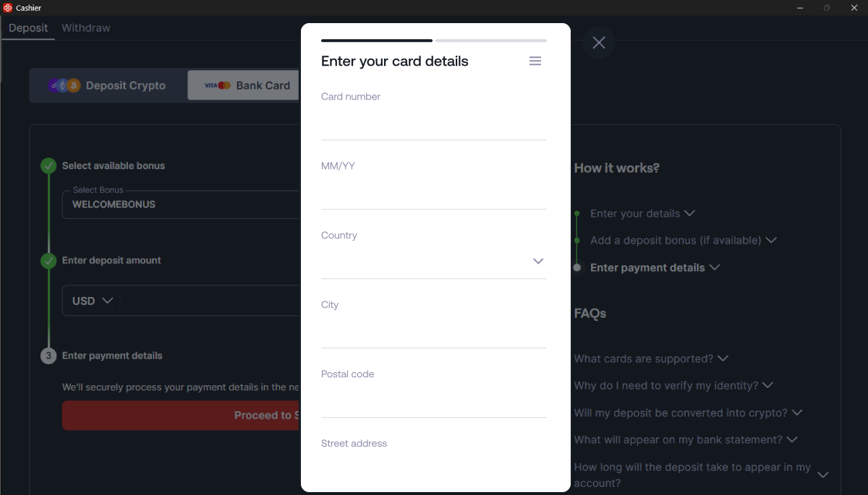
Task: Focus the MM/YY expiry field
Action: pos(434,192)
